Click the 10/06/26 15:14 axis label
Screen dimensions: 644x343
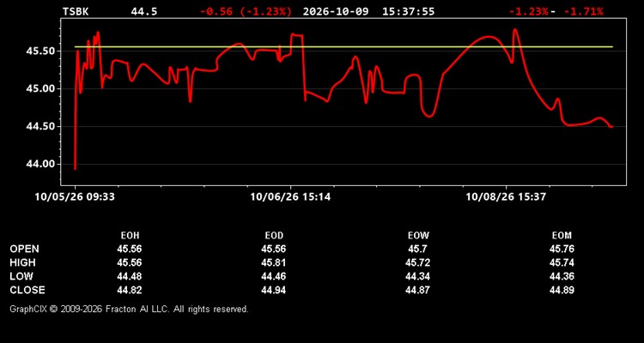(290, 197)
